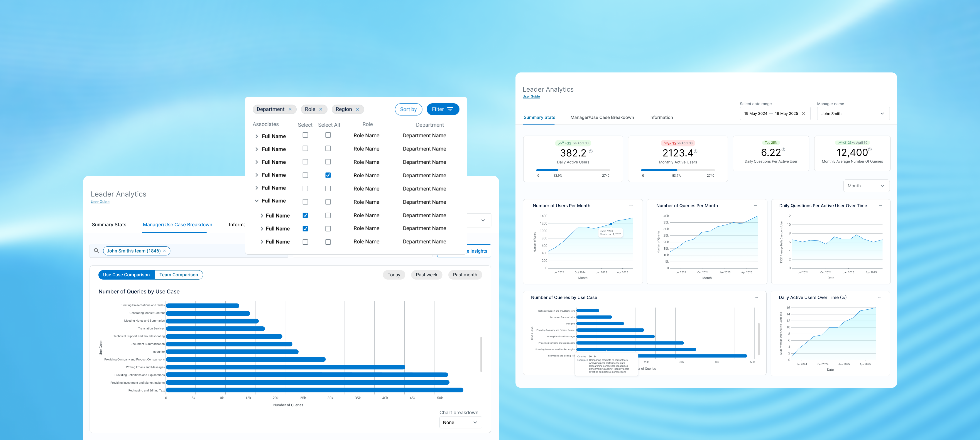Expand the bottom nested Full Name row chevron
The width and height of the screenshot is (980, 440).
tap(262, 242)
